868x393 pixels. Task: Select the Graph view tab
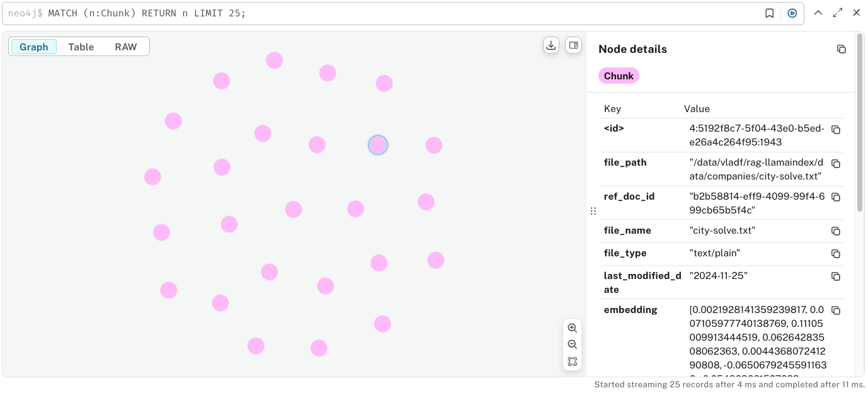click(x=34, y=47)
